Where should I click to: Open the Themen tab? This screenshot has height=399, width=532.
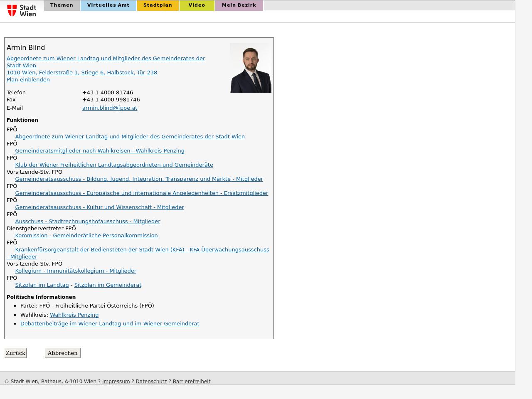(62, 5)
